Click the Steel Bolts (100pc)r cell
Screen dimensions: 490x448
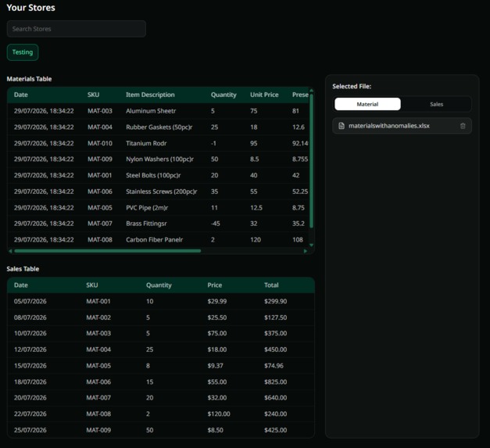[153, 175]
